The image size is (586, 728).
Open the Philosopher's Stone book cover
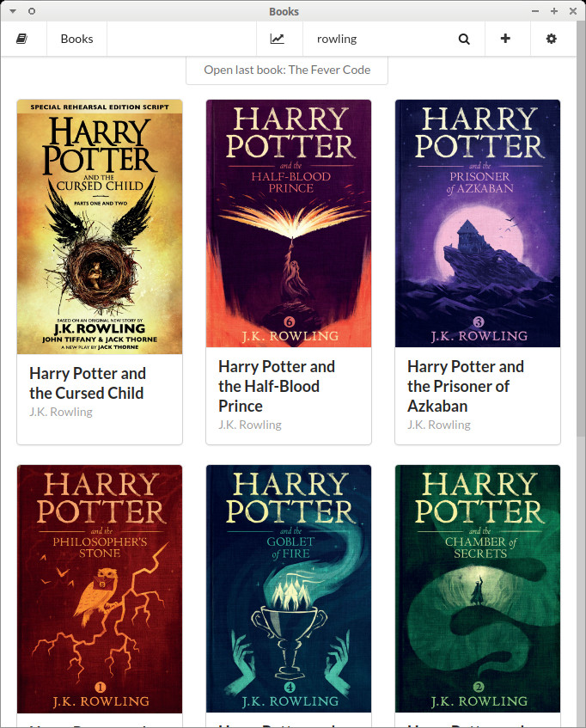(x=100, y=589)
